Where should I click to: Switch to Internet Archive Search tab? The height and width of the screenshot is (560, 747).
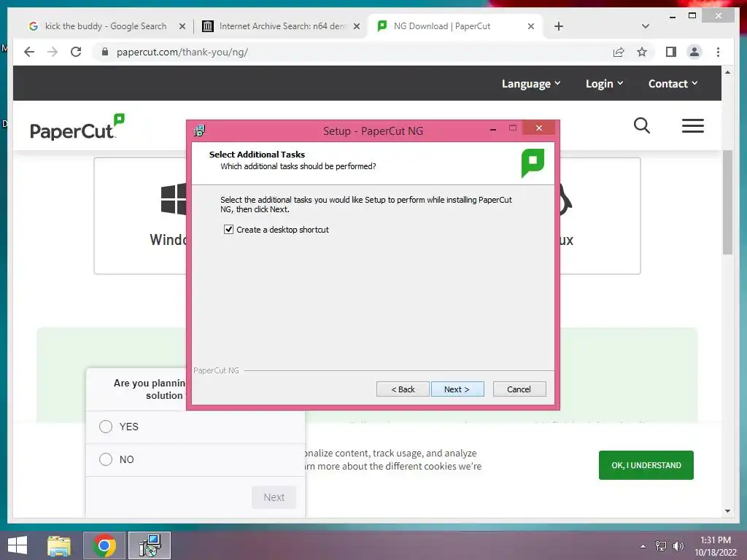(281, 26)
